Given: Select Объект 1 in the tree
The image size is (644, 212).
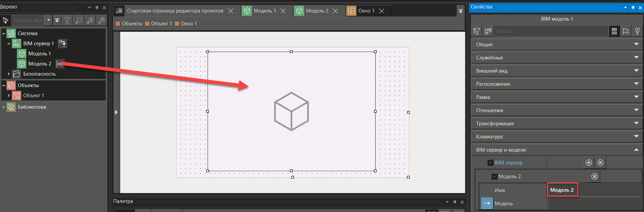Looking at the screenshot, I should 33,96.
